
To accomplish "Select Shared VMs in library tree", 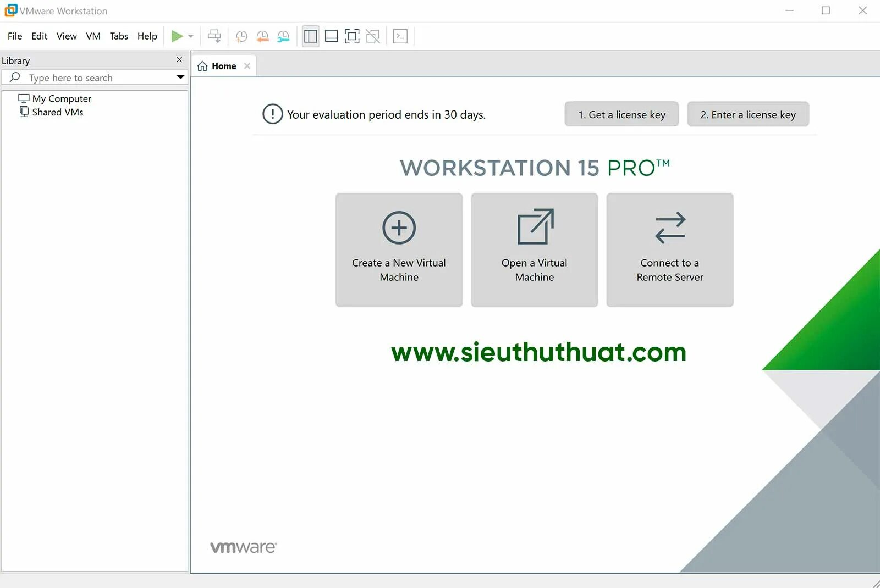I will [x=52, y=112].
